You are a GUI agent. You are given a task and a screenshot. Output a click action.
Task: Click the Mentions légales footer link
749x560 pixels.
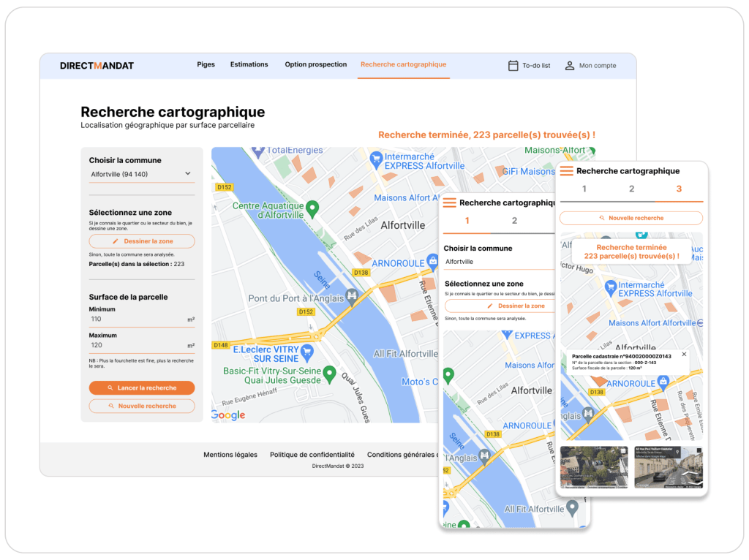[x=230, y=455]
